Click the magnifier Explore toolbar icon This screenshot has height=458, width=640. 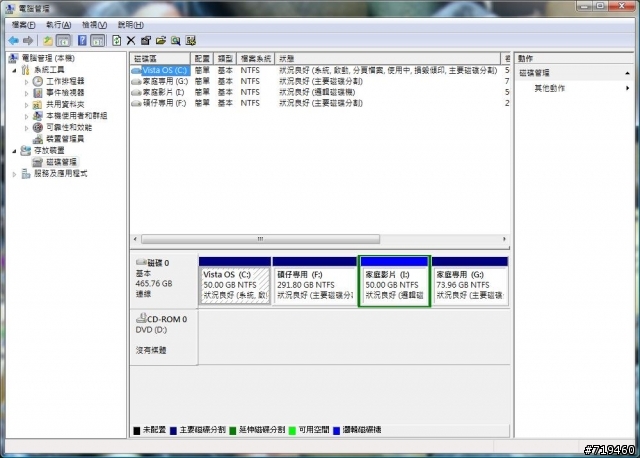pyautogui.click(x=176, y=40)
